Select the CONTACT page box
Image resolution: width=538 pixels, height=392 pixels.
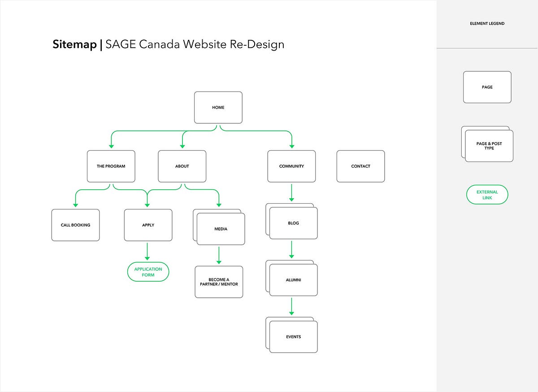point(361,166)
